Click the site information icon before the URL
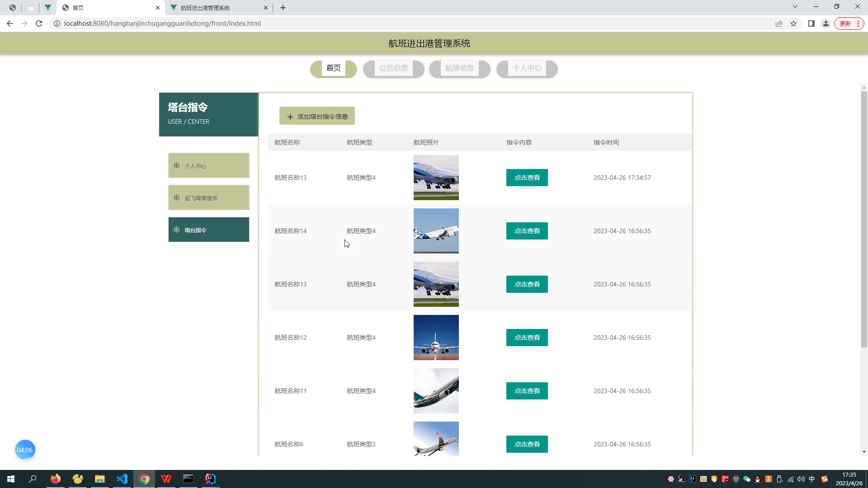 tap(57, 23)
